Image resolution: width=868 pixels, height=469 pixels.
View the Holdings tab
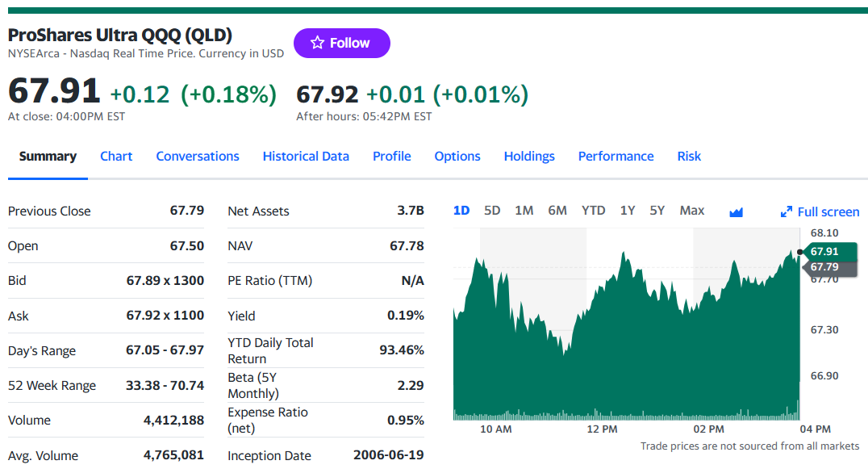coord(529,156)
